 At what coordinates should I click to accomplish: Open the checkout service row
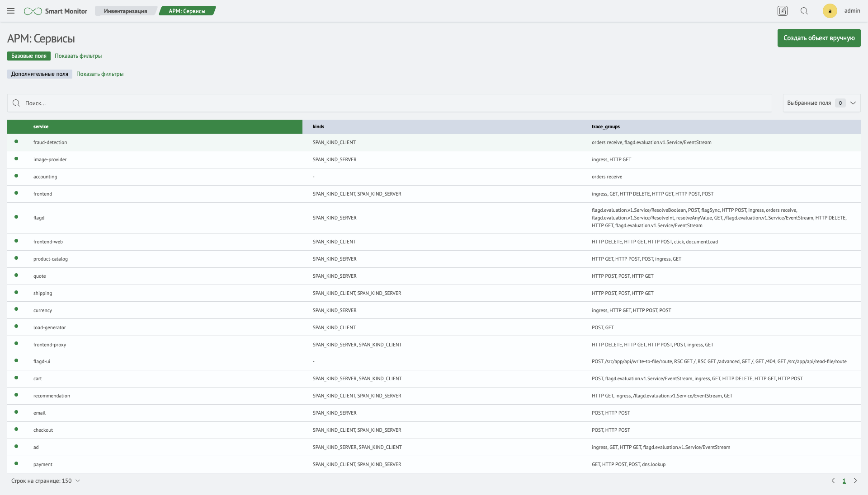[x=434, y=430]
